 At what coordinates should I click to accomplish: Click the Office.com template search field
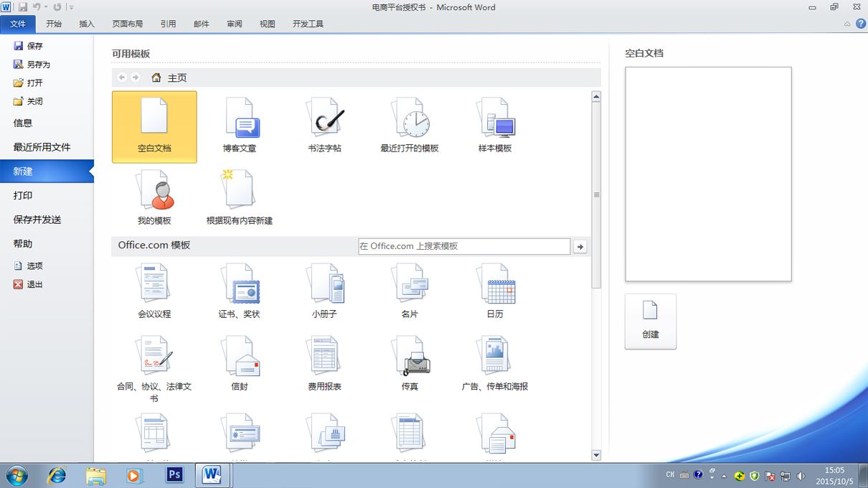[464, 246]
